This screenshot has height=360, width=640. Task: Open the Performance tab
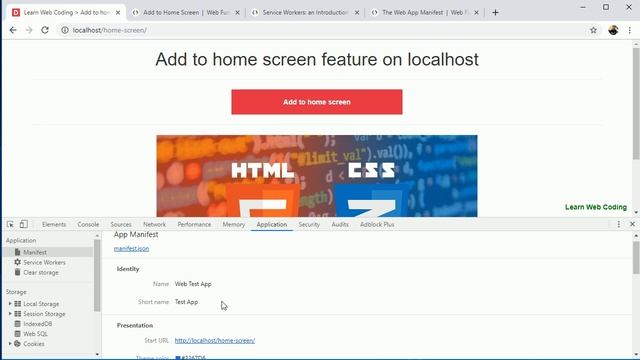pos(194,224)
